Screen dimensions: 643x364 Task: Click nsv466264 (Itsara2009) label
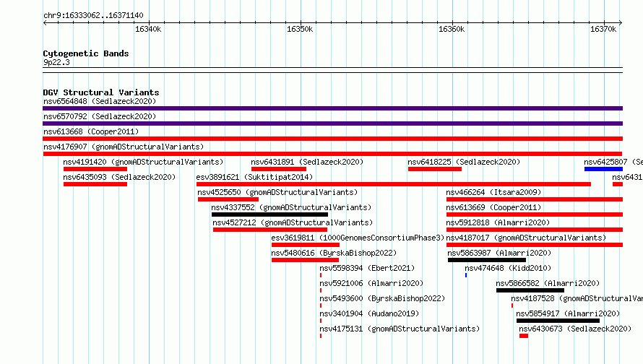(493, 192)
